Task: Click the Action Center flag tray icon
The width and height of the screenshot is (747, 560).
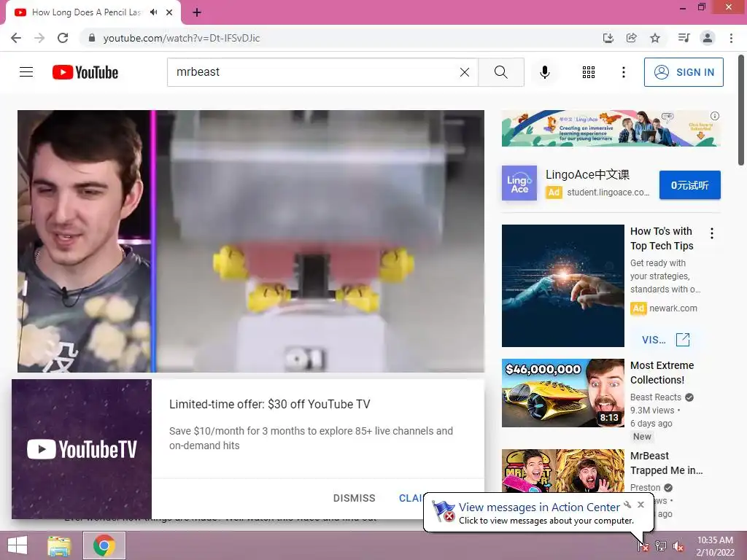Action: pyautogui.click(x=643, y=545)
